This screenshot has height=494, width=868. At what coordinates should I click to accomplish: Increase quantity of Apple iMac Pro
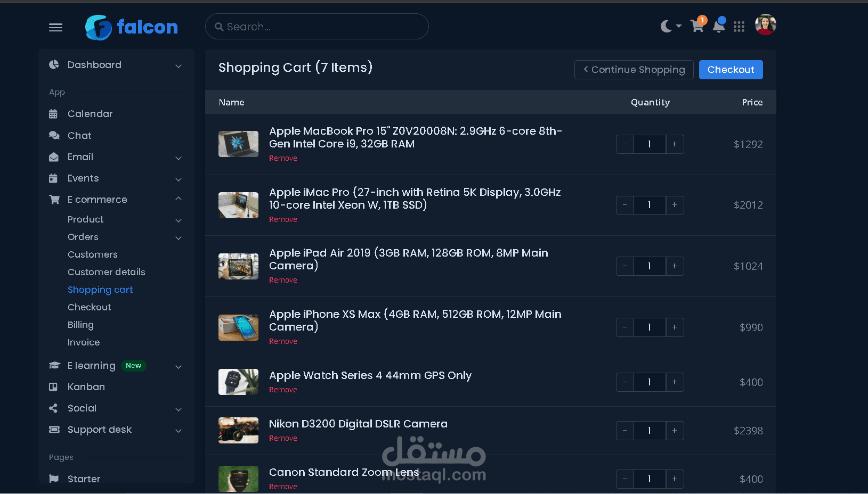pyautogui.click(x=675, y=205)
